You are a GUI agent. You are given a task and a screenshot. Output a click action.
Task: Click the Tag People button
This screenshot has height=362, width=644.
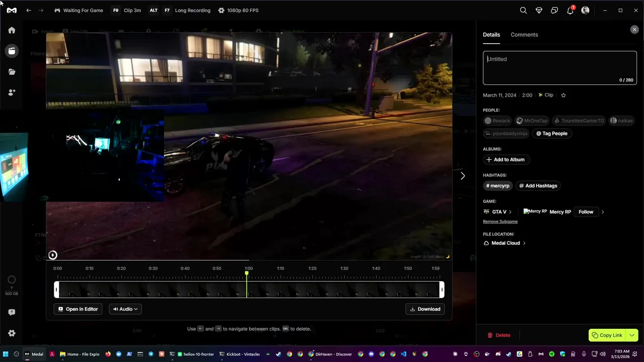click(552, 133)
